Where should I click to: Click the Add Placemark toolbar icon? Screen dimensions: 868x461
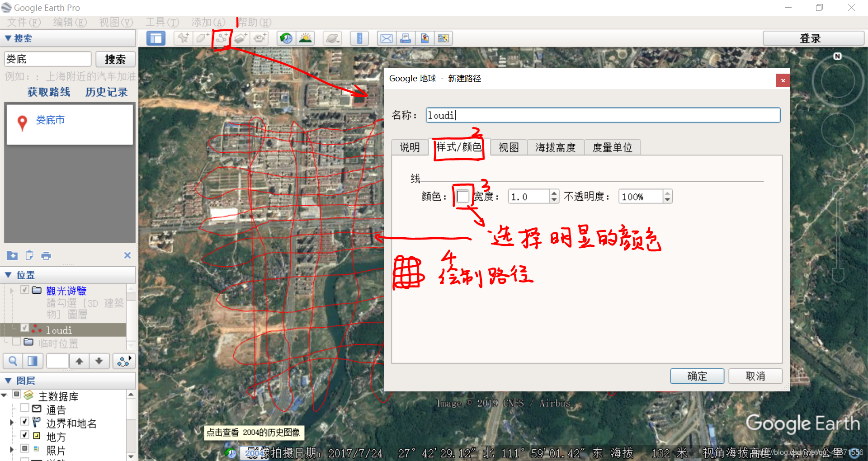click(x=183, y=38)
